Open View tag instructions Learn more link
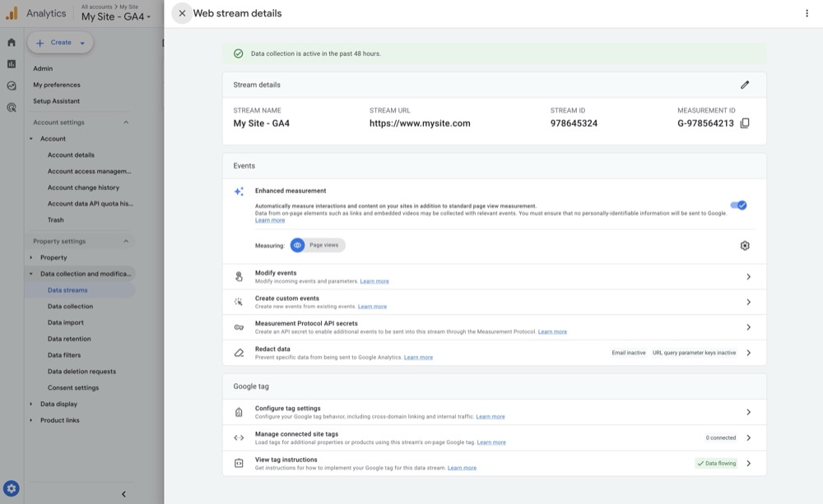The width and height of the screenshot is (823, 504). pos(462,468)
